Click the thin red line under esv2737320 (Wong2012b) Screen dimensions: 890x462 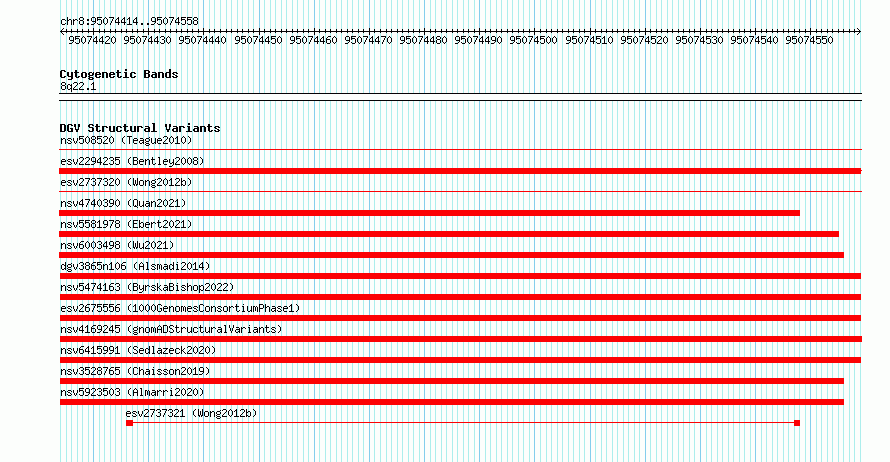click(x=460, y=192)
